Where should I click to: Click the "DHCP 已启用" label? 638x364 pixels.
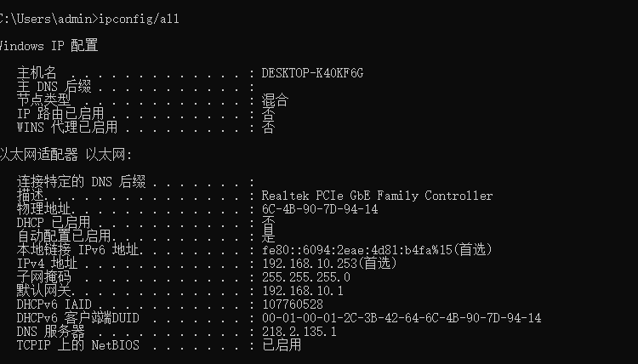(53, 223)
